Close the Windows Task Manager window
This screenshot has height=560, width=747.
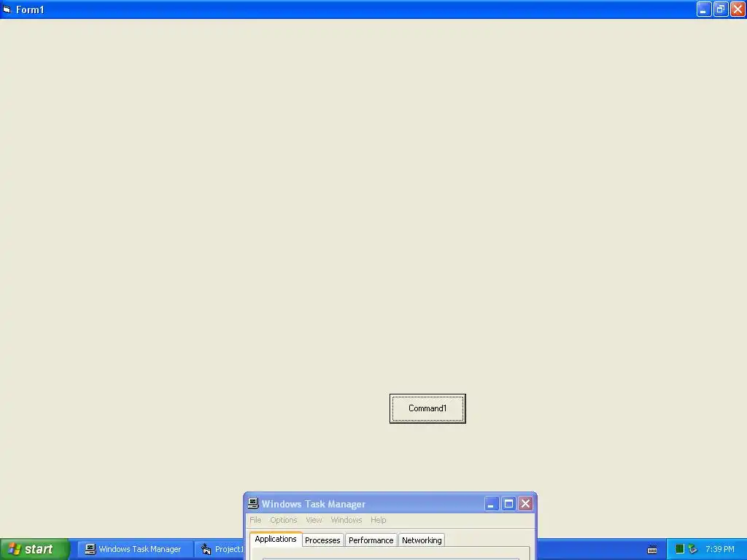[x=525, y=504]
